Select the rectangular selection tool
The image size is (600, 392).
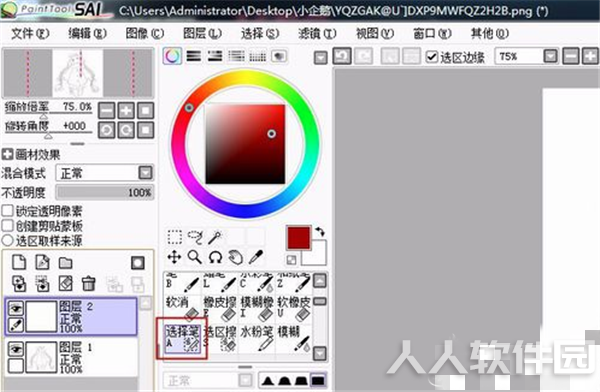(174, 237)
